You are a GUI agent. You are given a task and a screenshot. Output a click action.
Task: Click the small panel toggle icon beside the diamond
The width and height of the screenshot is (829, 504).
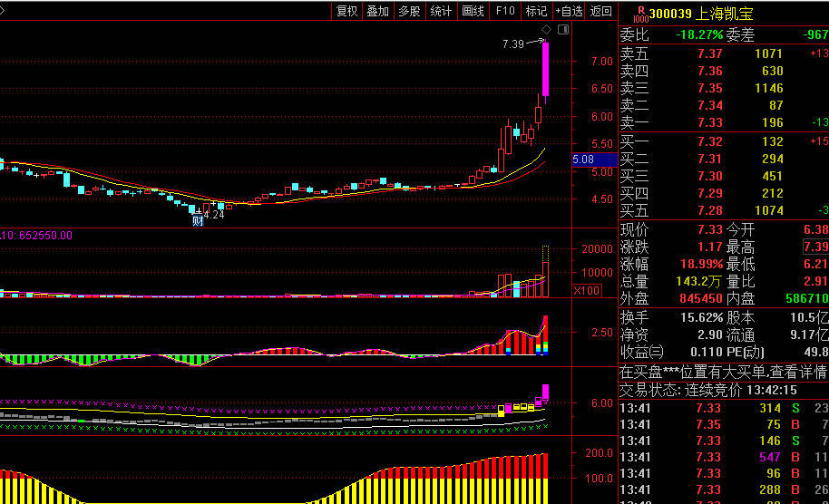point(563,30)
